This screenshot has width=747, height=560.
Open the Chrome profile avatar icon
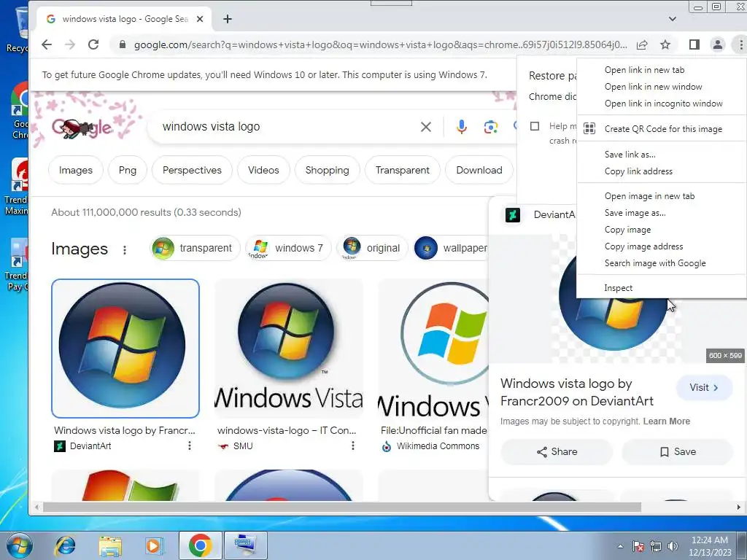point(718,44)
